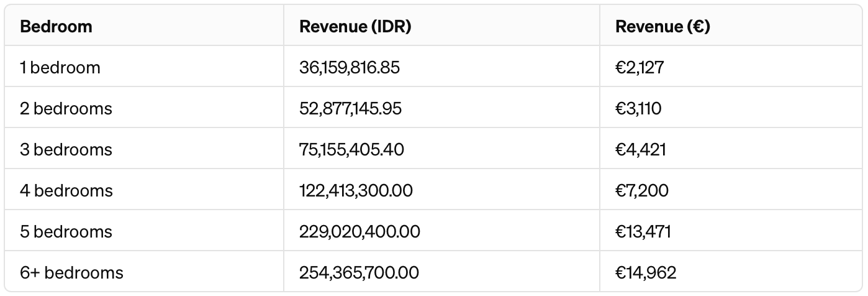The height and width of the screenshot is (296, 868).
Task: Click the value 254,365,700.00
Action: (359, 272)
